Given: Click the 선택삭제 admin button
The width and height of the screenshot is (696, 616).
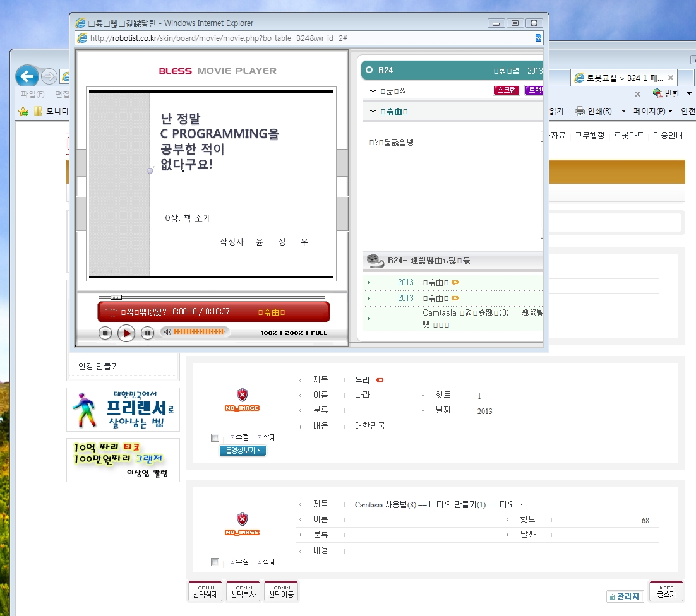Looking at the screenshot, I should (205, 592).
